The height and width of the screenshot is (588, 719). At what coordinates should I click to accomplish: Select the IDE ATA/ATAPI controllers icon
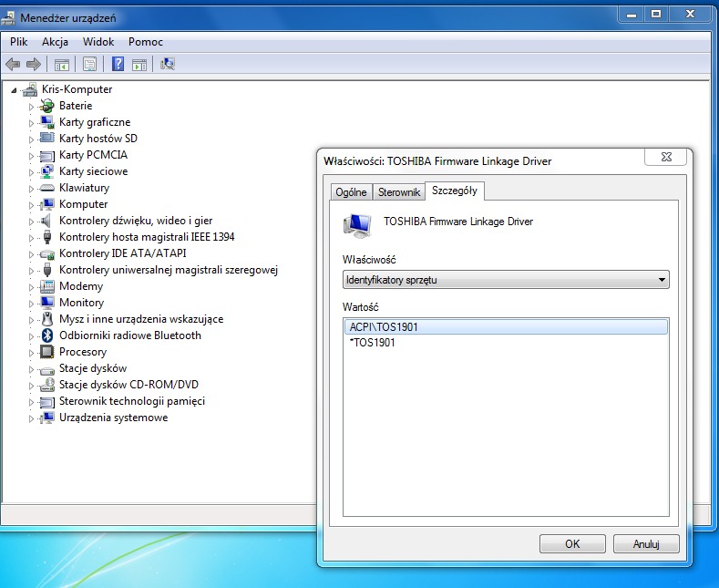(46, 253)
